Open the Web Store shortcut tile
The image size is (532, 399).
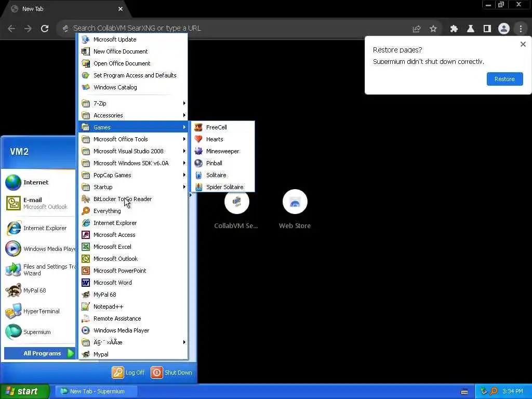tap(295, 209)
